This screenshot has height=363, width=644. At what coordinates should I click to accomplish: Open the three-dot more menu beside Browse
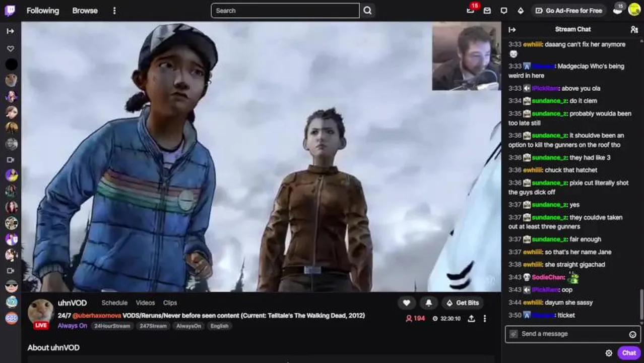tap(114, 11)
